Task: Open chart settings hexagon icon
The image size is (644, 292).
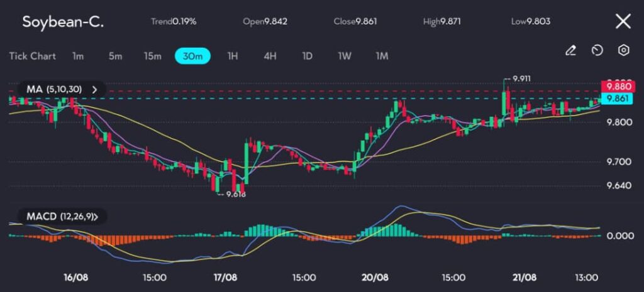Action: click(623, 50)
